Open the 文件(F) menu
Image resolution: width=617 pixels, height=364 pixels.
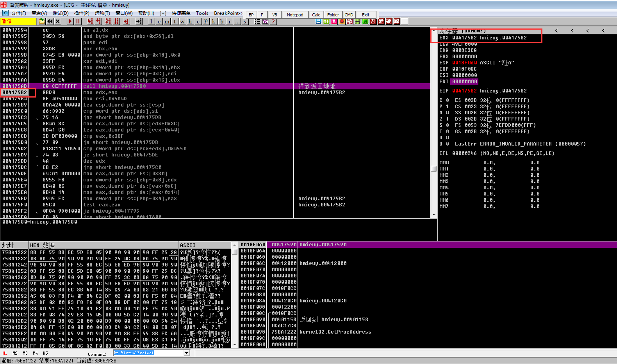[x=18, y=13]
